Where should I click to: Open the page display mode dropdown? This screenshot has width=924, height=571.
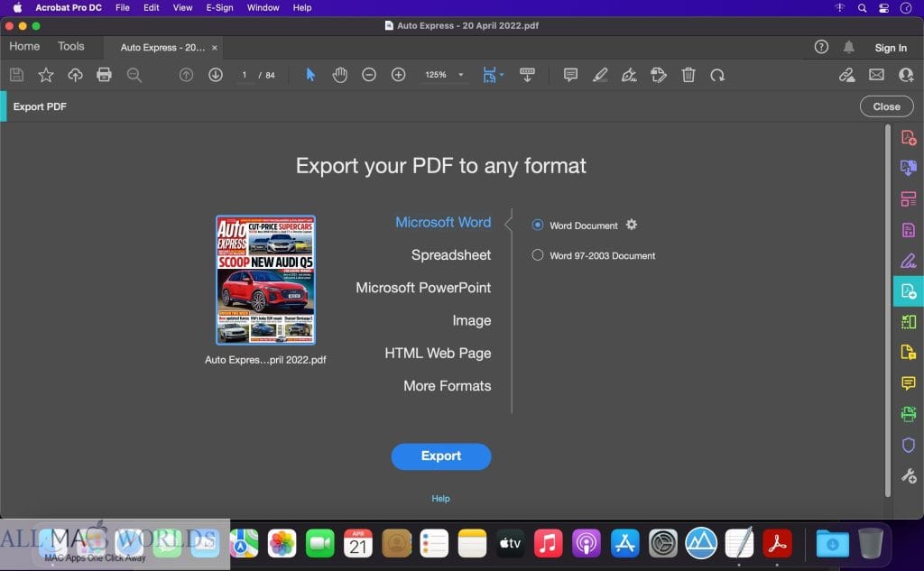click(493, 75)
